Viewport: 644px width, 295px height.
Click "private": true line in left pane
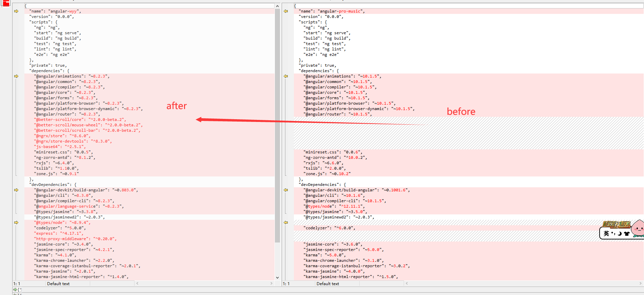pos(48,65)
